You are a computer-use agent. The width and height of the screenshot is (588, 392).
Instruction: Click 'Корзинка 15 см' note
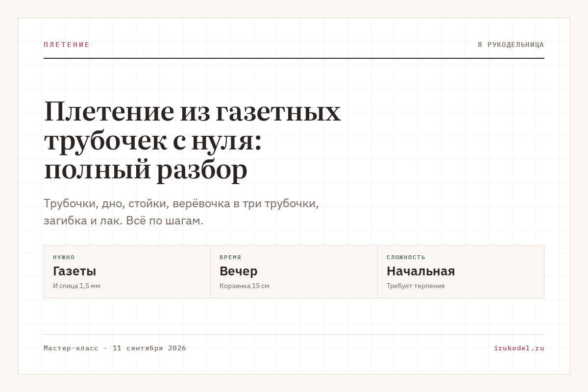pyautogui.click(x=245, y=286)
